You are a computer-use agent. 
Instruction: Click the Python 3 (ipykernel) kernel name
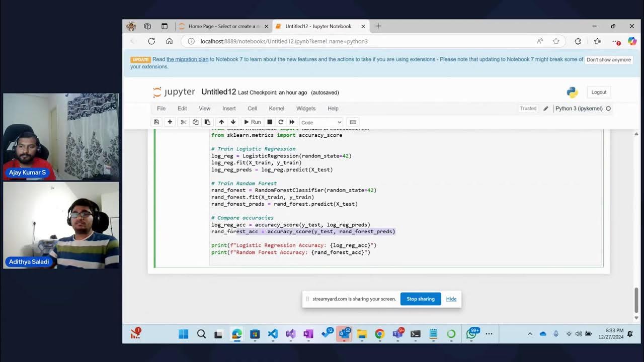click(x=579, y=109)
